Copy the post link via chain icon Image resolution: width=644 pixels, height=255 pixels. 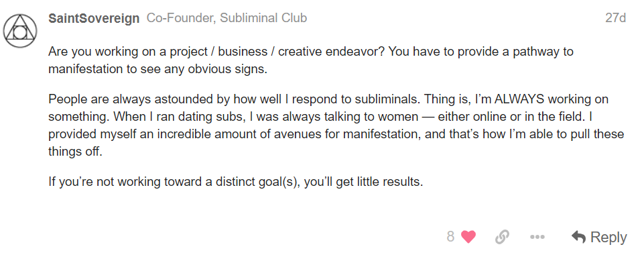point(502,237)
